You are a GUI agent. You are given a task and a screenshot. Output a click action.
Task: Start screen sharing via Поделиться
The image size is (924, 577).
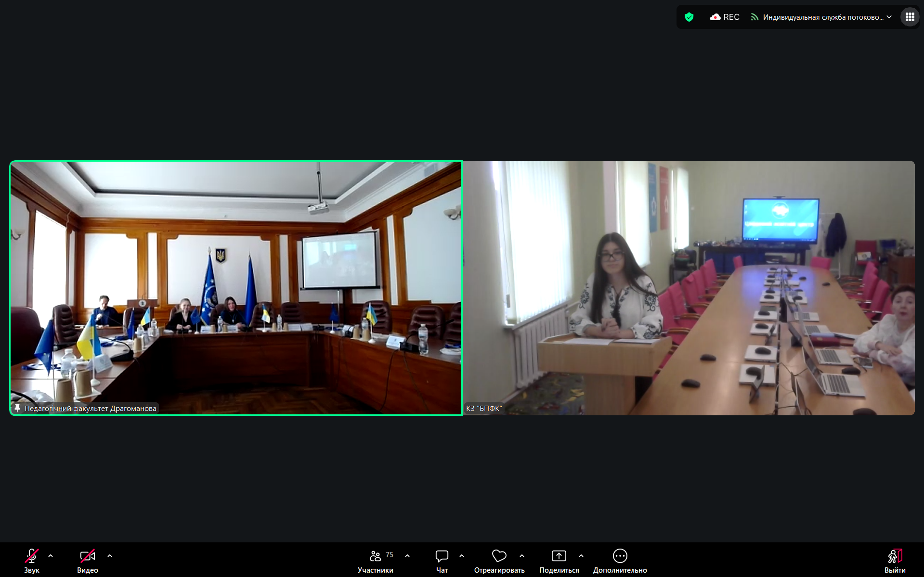point(559,560)
